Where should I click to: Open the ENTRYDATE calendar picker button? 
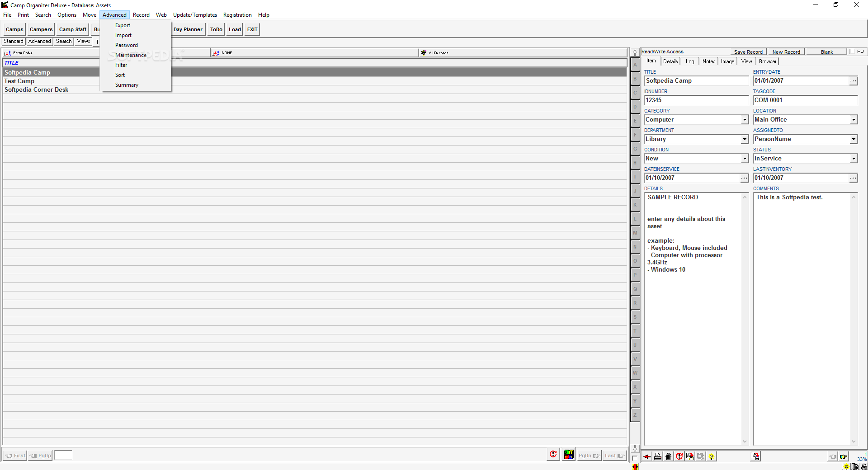click(853, 81)
